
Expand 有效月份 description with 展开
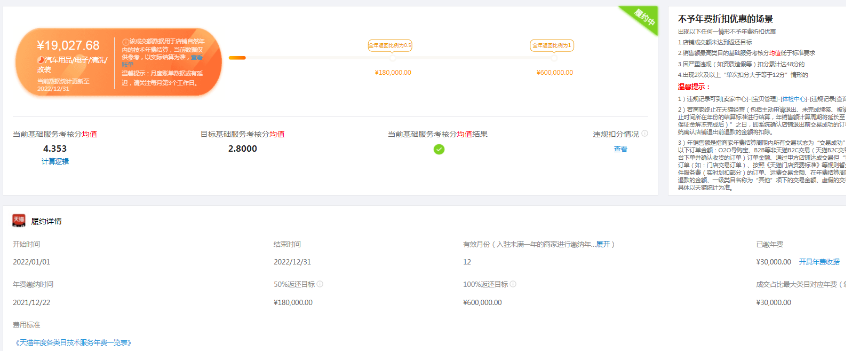click(x=603, y=244)
